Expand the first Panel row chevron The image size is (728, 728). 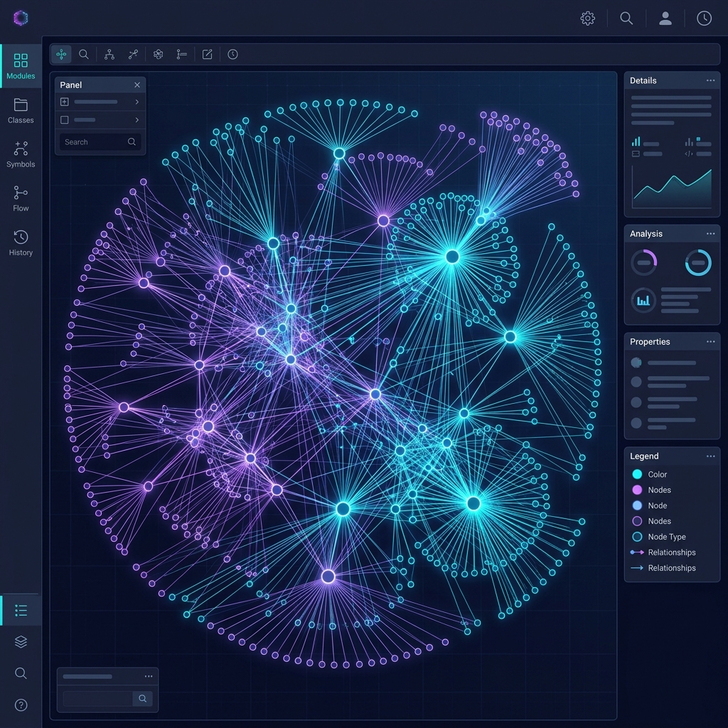click(x=136, y=102)
